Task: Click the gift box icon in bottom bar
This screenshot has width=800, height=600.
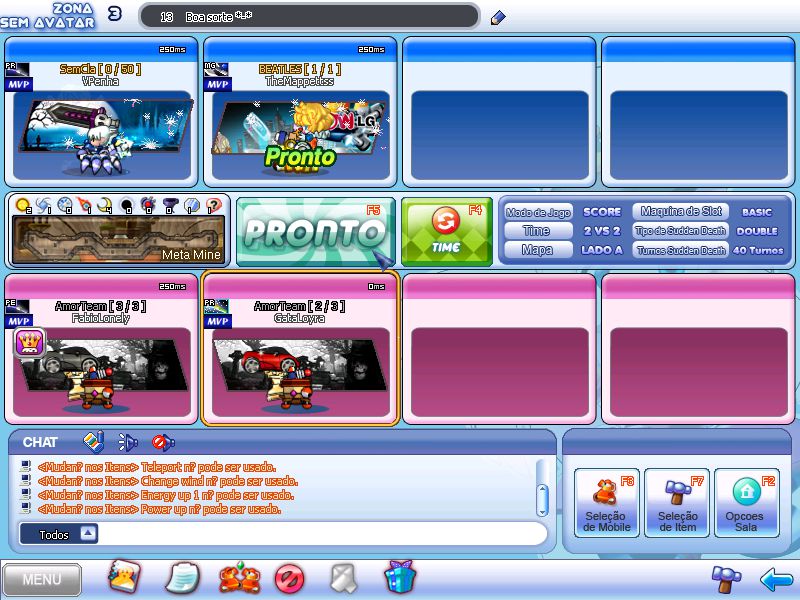Action: coord(400,577)
